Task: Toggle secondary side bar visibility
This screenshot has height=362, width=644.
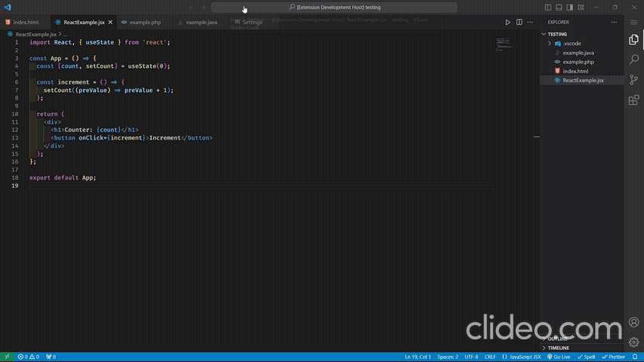Action: pyautogui.click(x=569, y=8)
